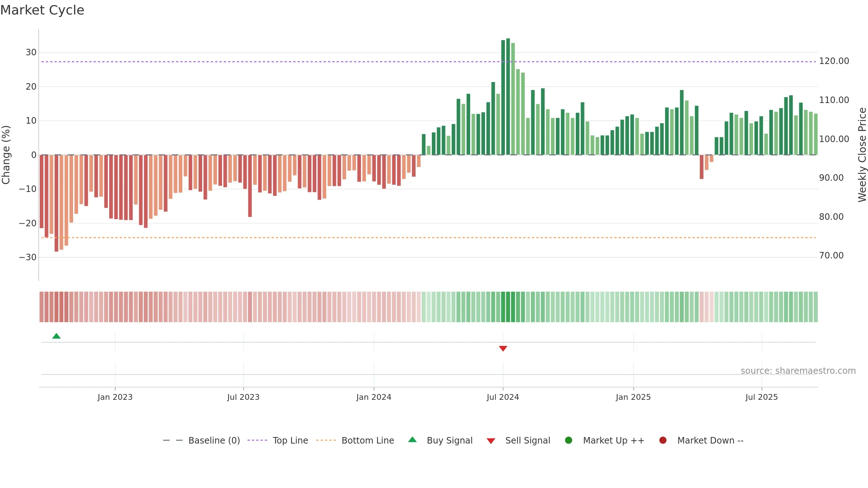
Task: Click the 90.00 price axis value
Action: coord(831,178)
